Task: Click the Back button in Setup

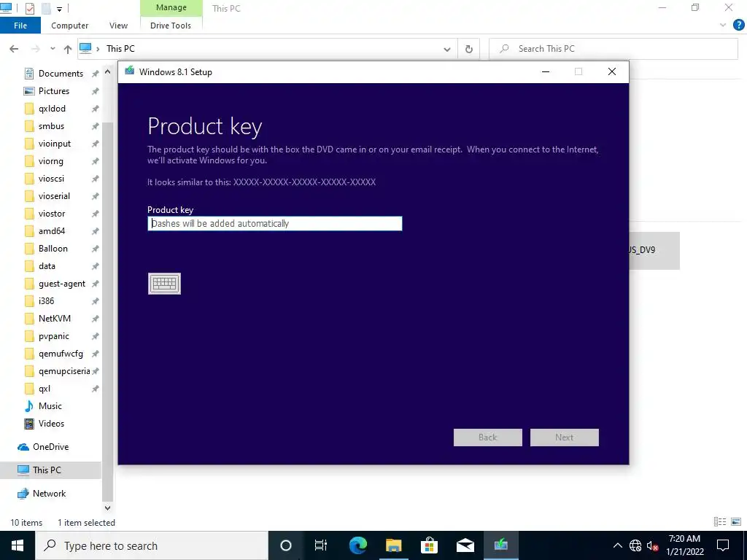Action: pos(488,437)
